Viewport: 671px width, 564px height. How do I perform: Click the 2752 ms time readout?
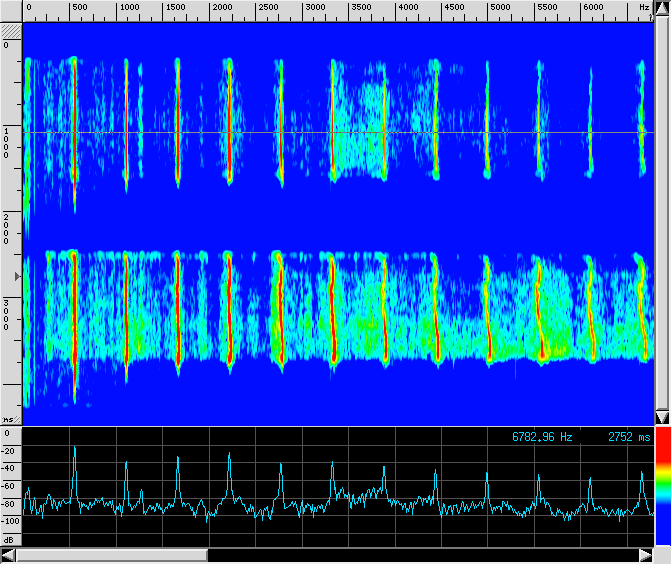coord(628,437)
